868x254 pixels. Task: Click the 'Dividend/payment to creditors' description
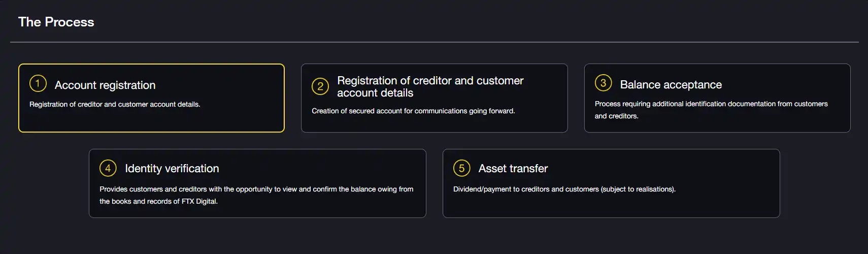(564, 189)
